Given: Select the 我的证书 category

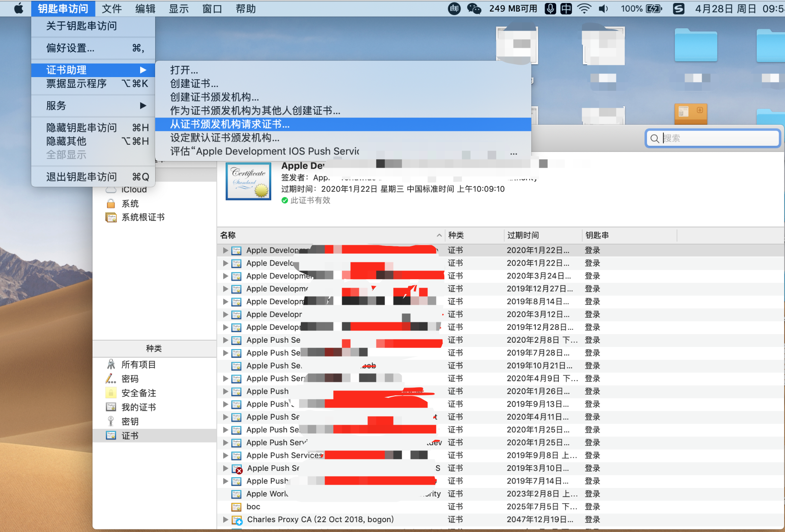Looking at the screenshot, I should point(138,407).
